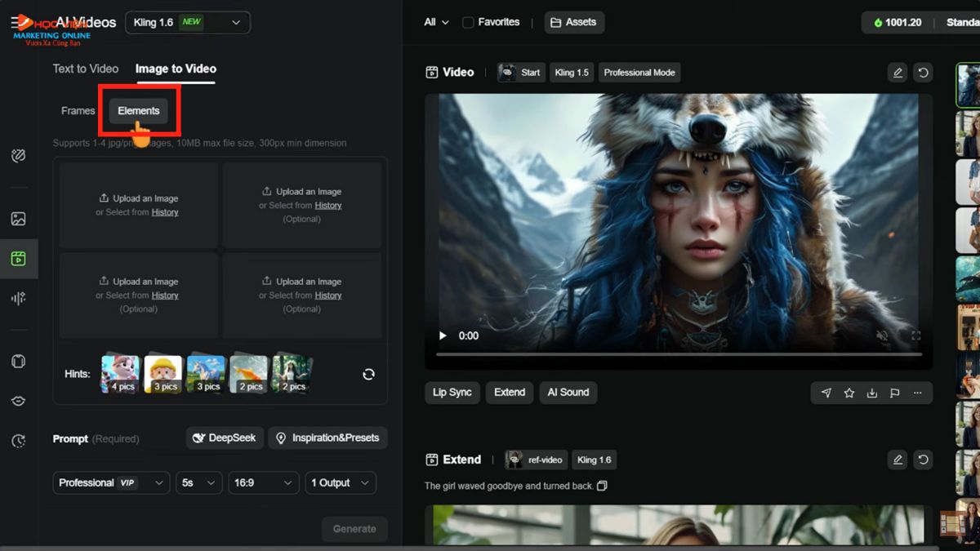The image size is (980, 551).
Task: Open the lips icon in left sidebar
Action: pyautogui.click(x=18, y=401)
